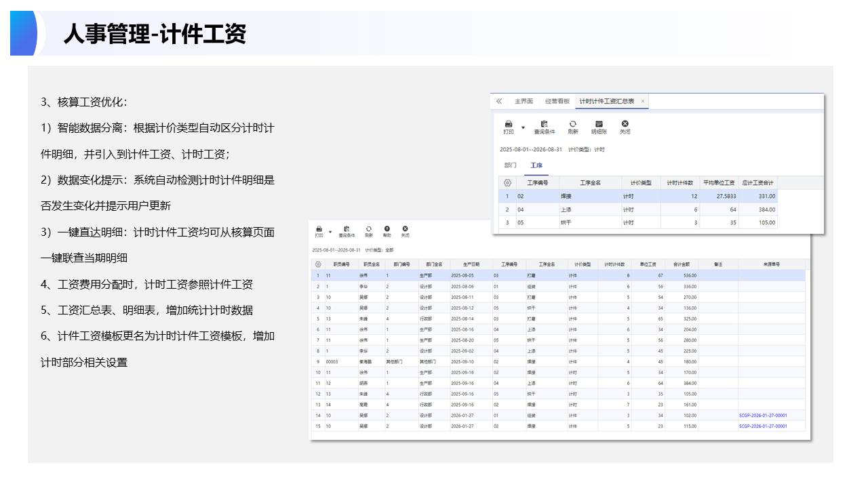868x488 pixels.
Task: Open 查询条件 in summary window toolbar
Action: point(544,125)
